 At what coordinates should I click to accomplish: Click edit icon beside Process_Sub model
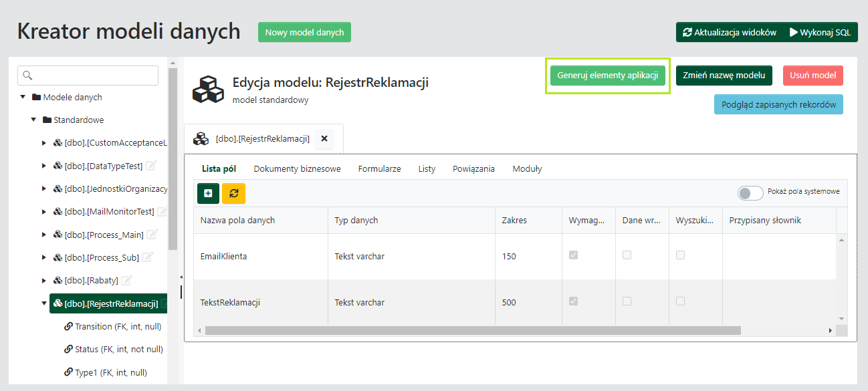pyautogui.click(x=147, y=257)
